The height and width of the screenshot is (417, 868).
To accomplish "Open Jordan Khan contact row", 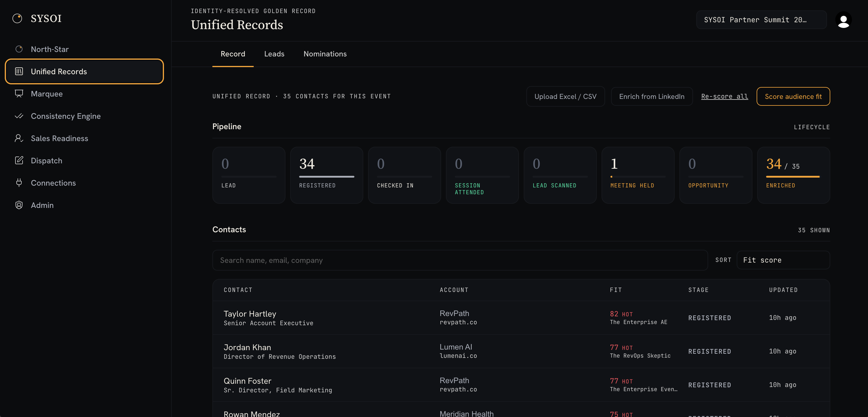I will tap(521, 351).
